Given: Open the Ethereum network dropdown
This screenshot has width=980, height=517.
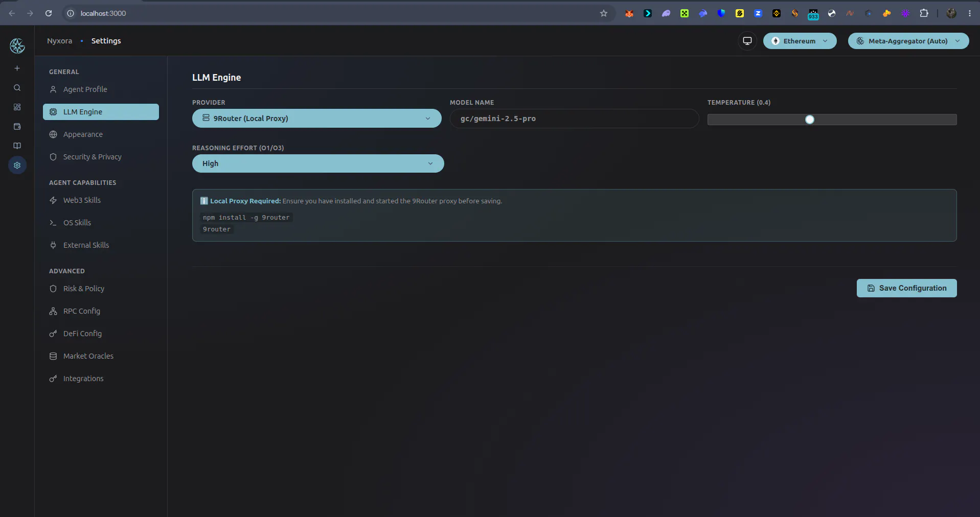Looking at the screenshot, I should [x=800, y=41].
